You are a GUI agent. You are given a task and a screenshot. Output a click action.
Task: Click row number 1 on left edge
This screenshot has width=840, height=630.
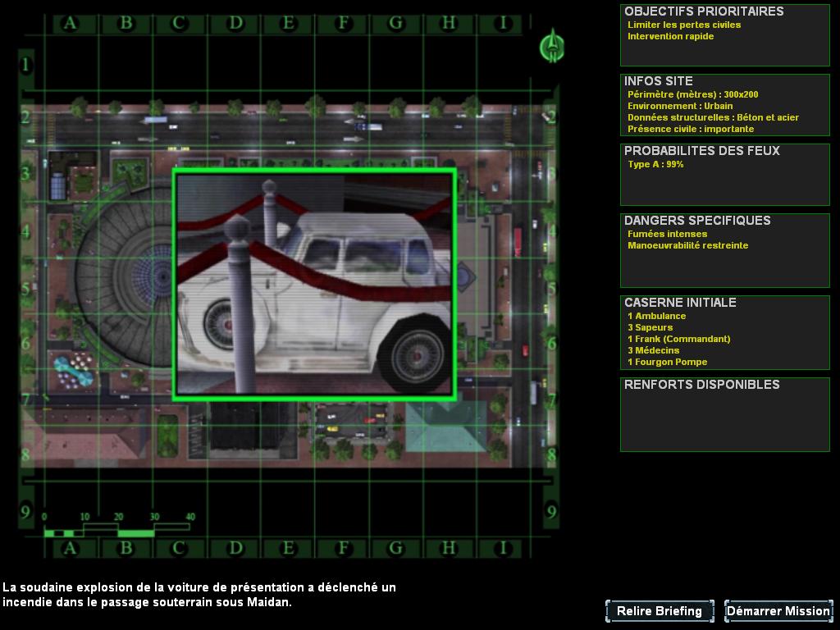pyautogui.click(x=26, y=64)
